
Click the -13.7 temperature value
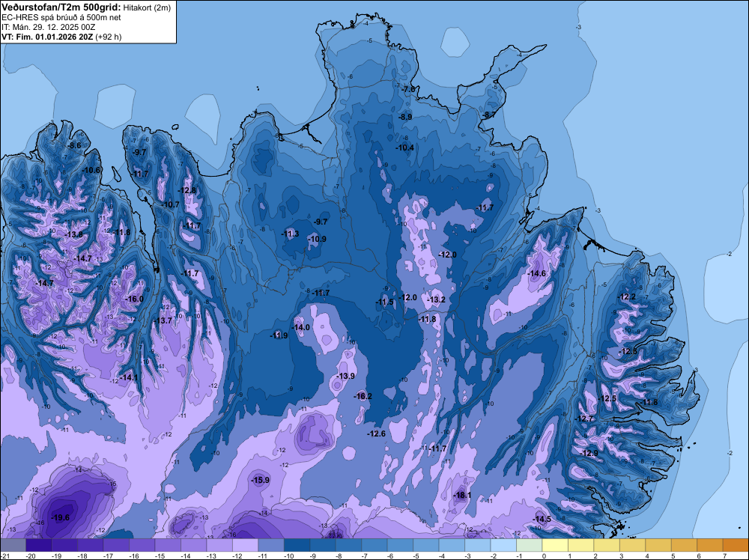163,320
